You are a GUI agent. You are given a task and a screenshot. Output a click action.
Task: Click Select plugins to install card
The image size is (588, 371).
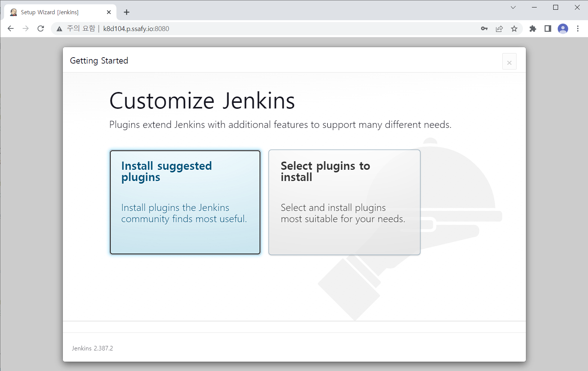(344, 202)
